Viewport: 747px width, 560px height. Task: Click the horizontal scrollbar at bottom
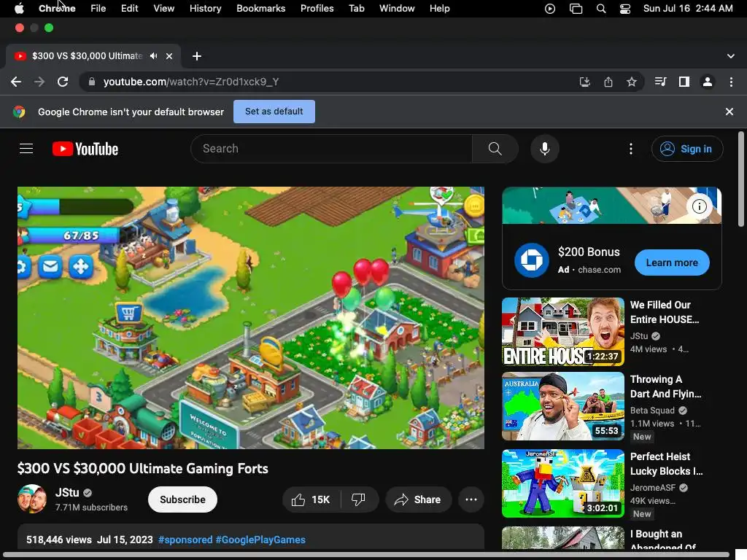365,555
